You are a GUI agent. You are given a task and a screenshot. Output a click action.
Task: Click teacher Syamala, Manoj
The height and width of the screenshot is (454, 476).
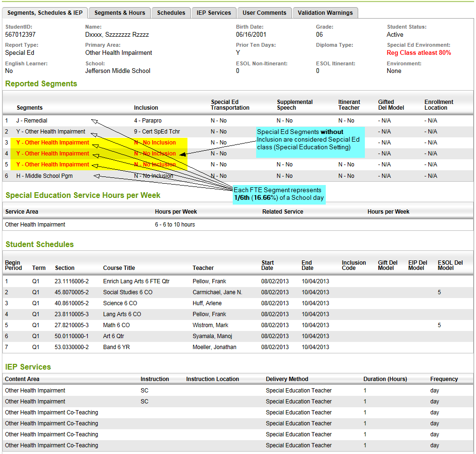click(x=212, y=336)
